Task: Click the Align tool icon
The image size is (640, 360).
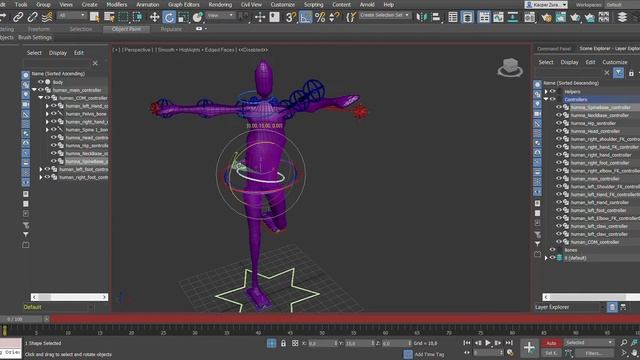Action: (436, 17)
